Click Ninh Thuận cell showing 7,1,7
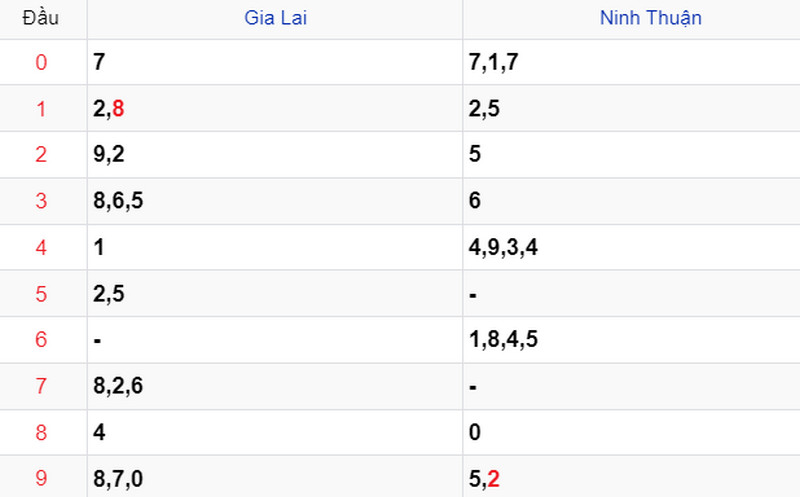This screenshot has width=800, height=497. pyautogui.click(x=632, y=62)
